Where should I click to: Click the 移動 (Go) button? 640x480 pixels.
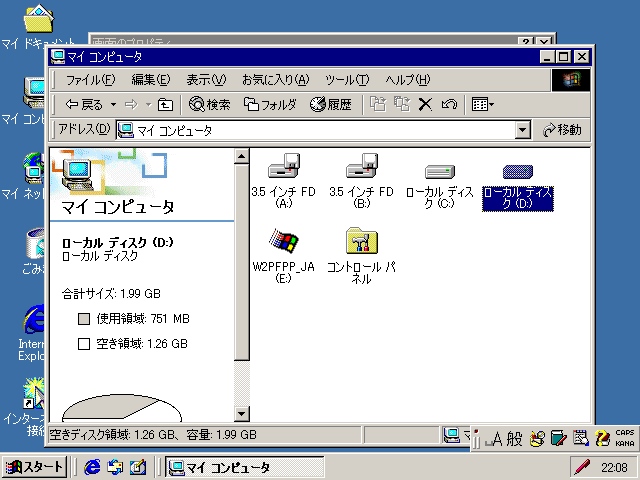click(562, 130)
